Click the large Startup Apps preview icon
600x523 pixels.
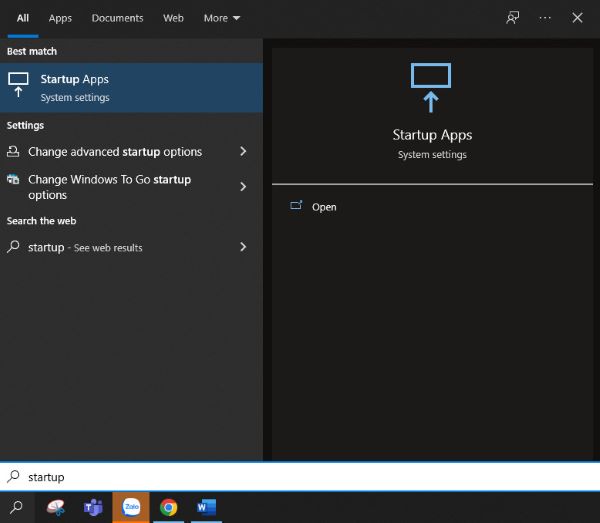pyautogui.click(x=431, y=88)
